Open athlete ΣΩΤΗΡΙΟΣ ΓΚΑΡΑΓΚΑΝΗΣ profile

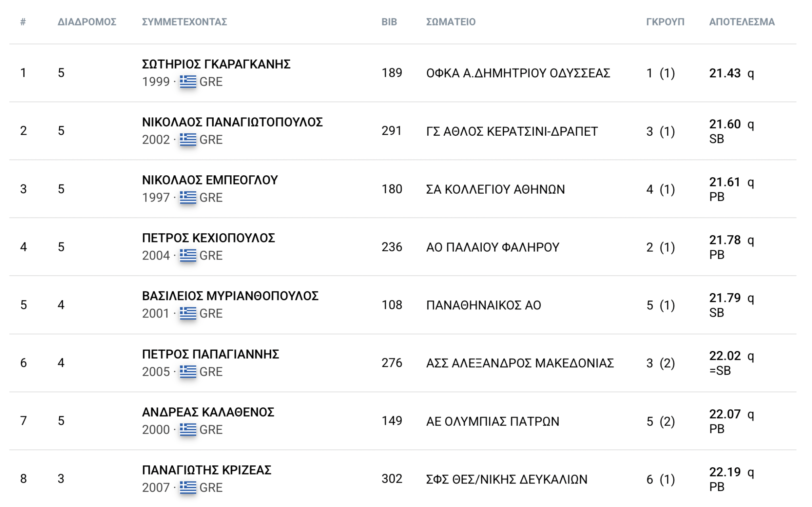pyautogui.click(x=216, y=64)
